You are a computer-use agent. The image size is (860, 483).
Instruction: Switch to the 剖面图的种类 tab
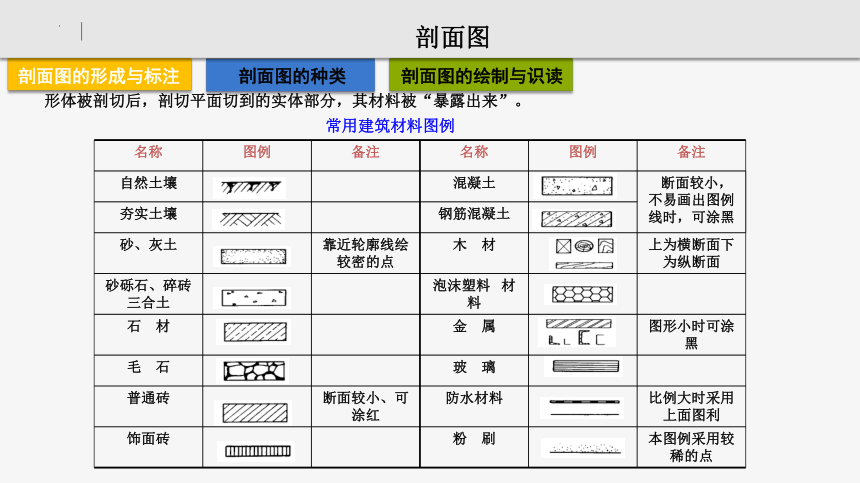click(x=291, y=75)
